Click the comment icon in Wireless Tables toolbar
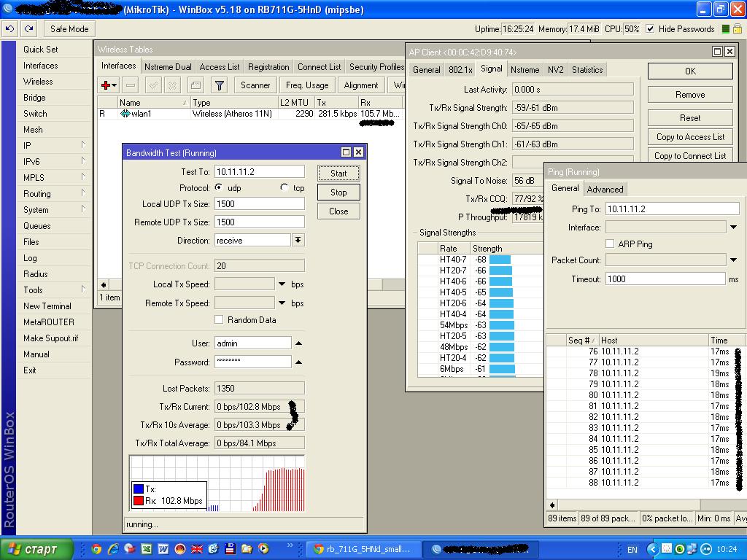This screenshot has height=560, width=747. (x=195, y=85)
